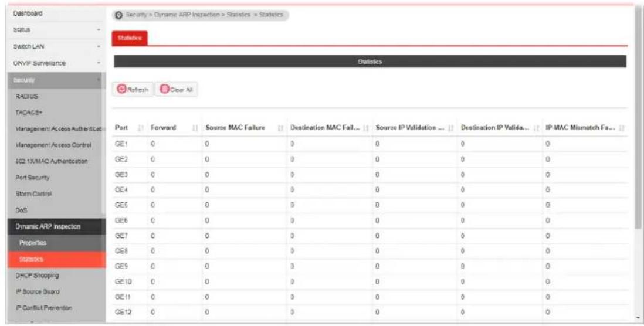
Task: Click the Refresh button
Action: (133, 89)
